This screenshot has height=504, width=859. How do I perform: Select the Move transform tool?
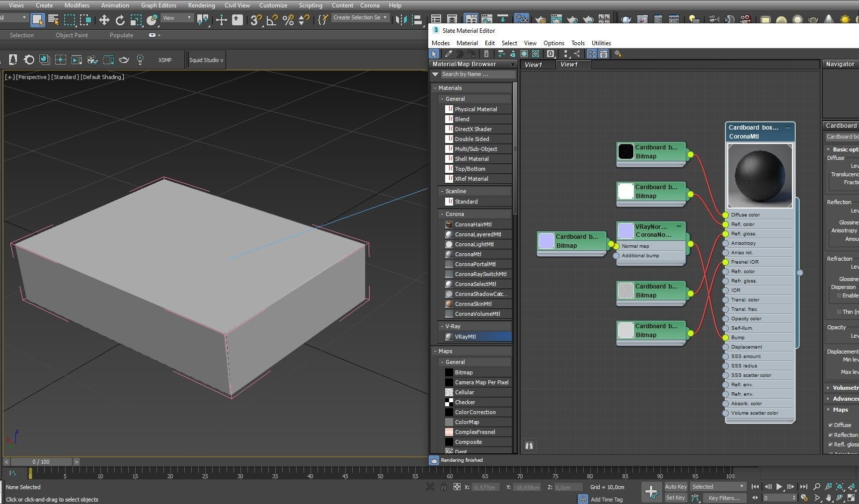104,20
